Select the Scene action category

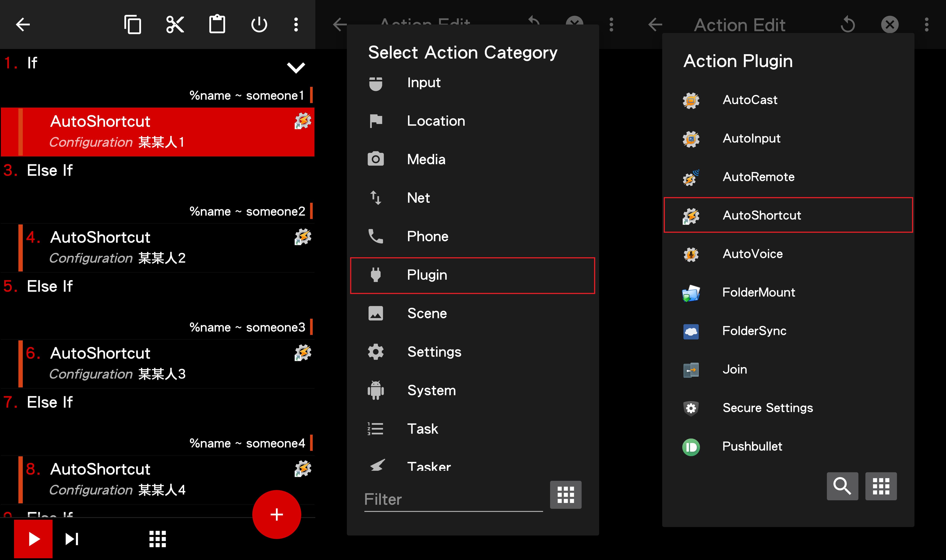427,314
